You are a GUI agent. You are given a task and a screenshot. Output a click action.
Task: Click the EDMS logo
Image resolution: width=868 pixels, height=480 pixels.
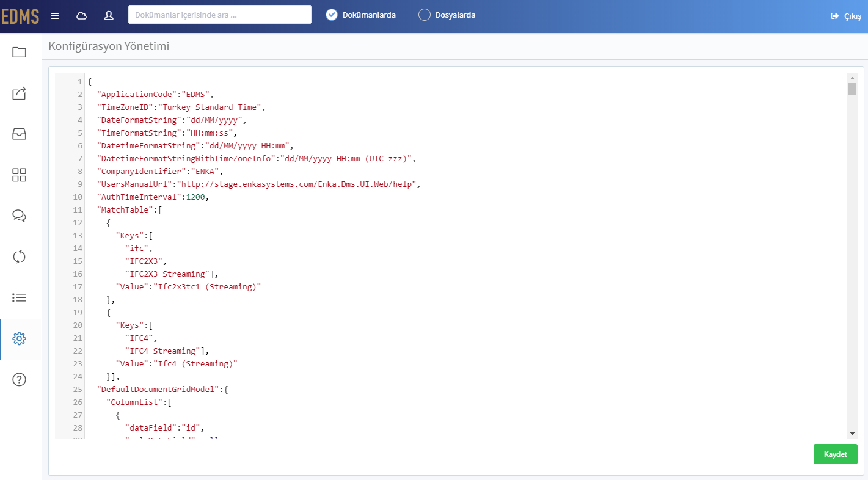point(20,16)
